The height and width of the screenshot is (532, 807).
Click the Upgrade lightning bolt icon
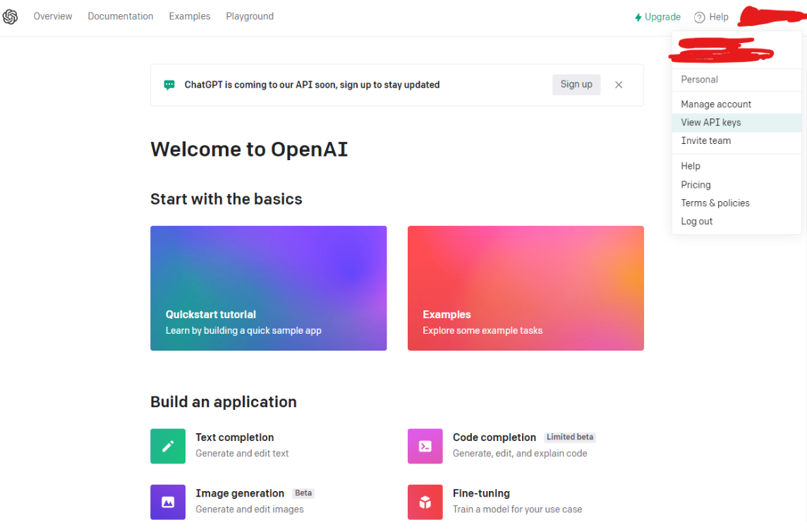click(x=638, y=18)
